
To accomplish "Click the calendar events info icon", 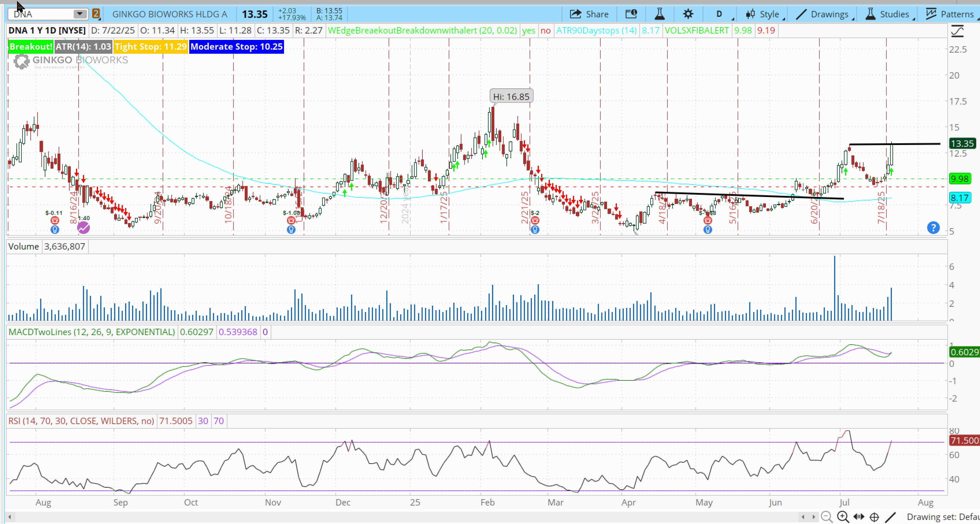I will (x=631, y=14).
